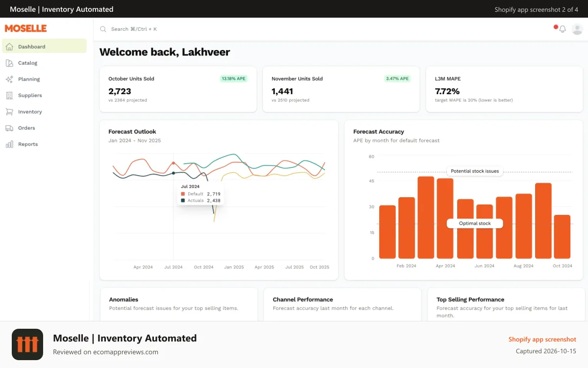Click the vs 2364 projected text
The width and height of the screenshot is (588, 368).
pyautogui.click(x=128, y=100)
